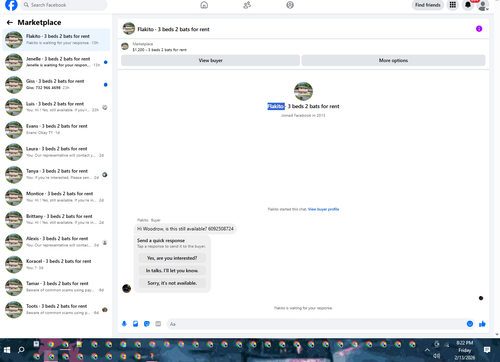This screenshot has height=362, width=500.
Task: Open the Home icon in top navigation
Action: (204, 5)
